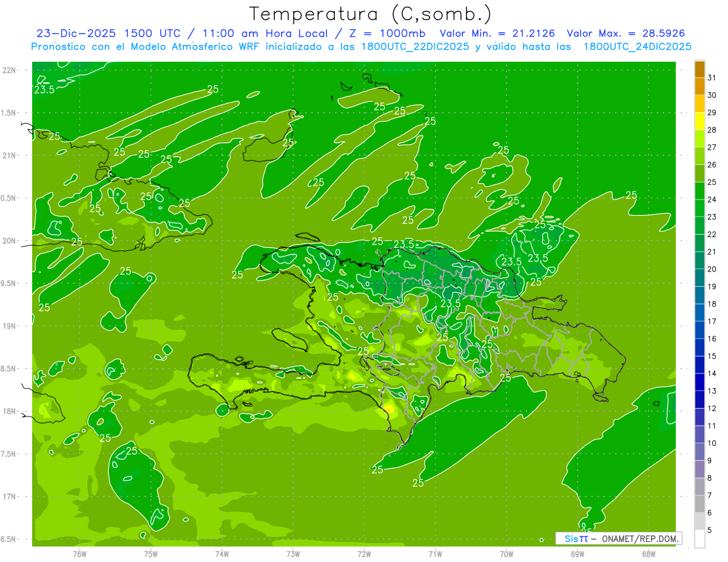Click the '25' colorbar scale label

pyautogui.click(x=712, y=182)
